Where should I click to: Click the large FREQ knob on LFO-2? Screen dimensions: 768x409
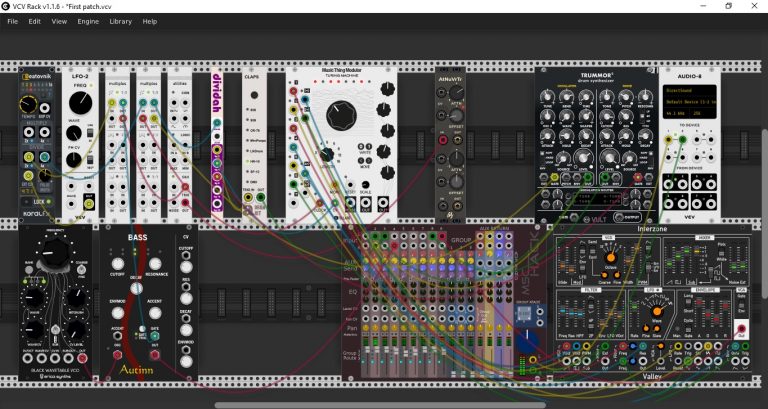[x=80, y=103]
